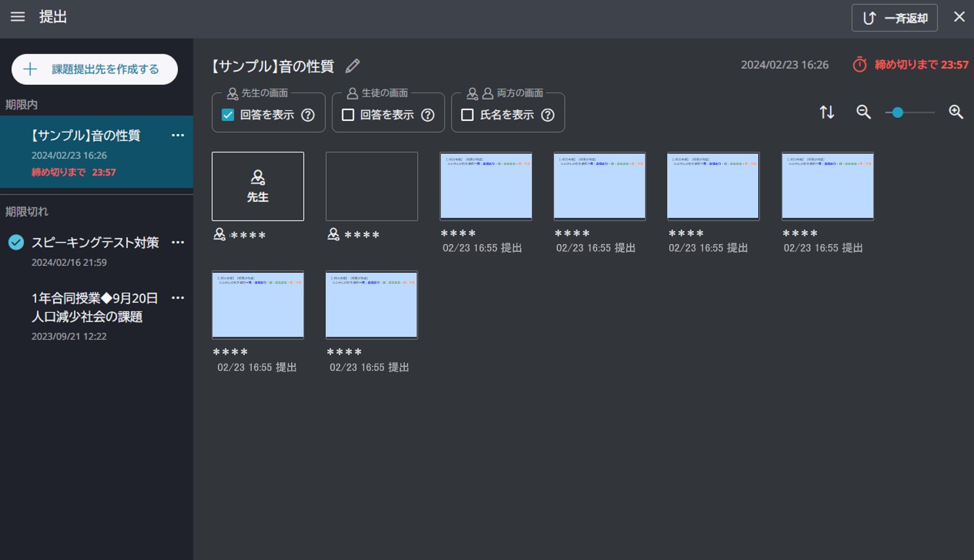Click the sort order arrows icon
This screenshot has height=560, width=974.
pyautogui.click(x=827, y=112)
